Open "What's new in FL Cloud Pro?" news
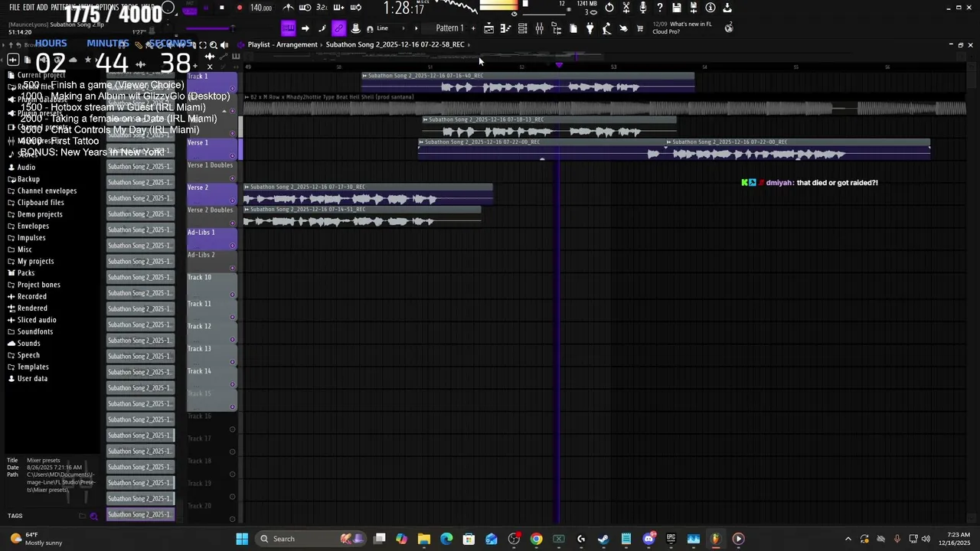 (x=682, y=28)
